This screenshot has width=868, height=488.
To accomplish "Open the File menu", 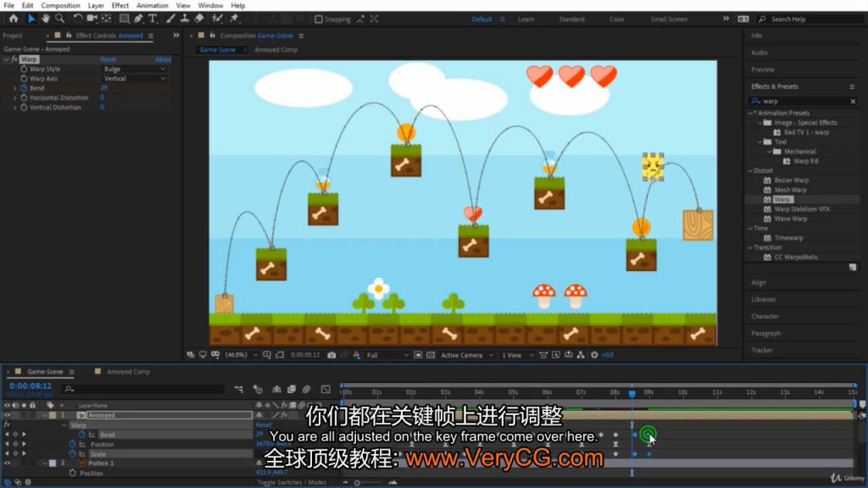I will pyautogui.click(x=8, y=6).
